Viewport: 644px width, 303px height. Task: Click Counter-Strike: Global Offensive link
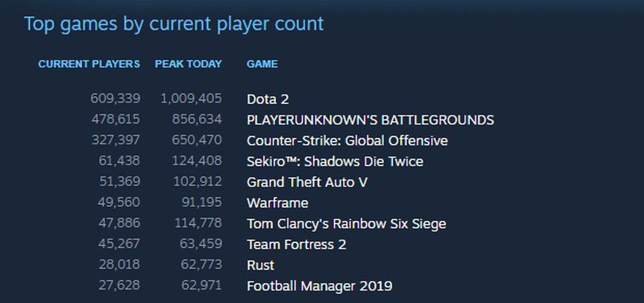(x=347, y=141)
